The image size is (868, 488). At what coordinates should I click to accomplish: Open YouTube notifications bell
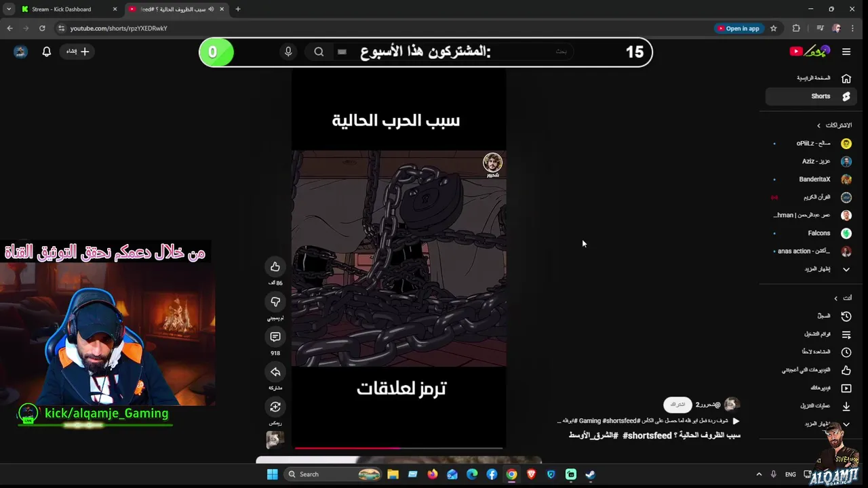[47, 52]
